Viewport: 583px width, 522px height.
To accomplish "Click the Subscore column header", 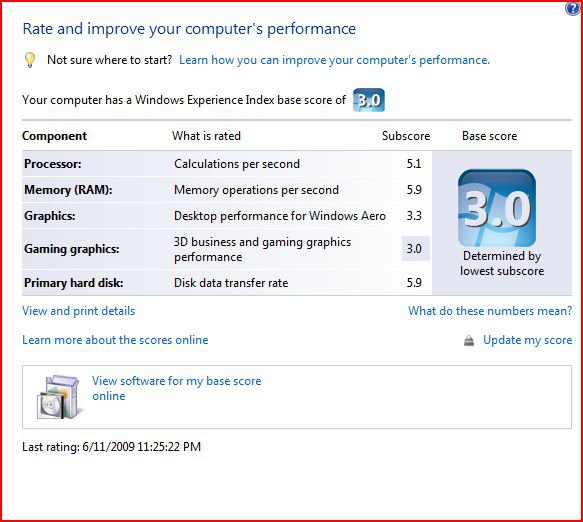I will 406,136.
